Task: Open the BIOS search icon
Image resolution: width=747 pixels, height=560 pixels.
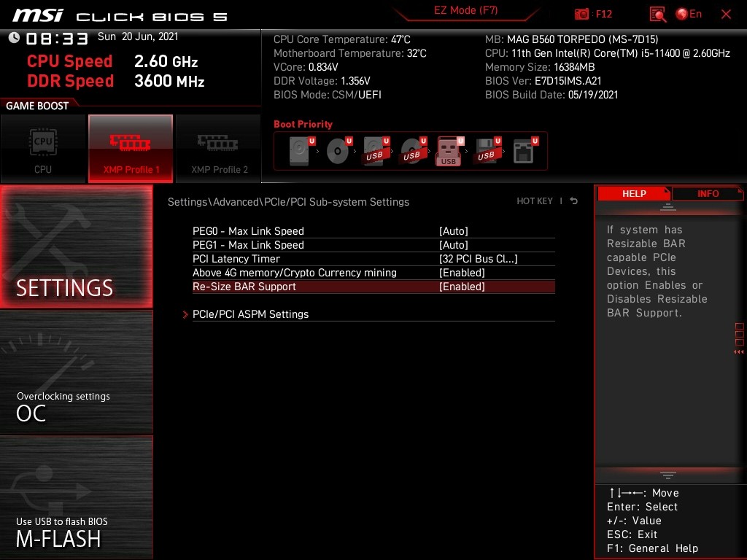Action: tap(657, 14)
